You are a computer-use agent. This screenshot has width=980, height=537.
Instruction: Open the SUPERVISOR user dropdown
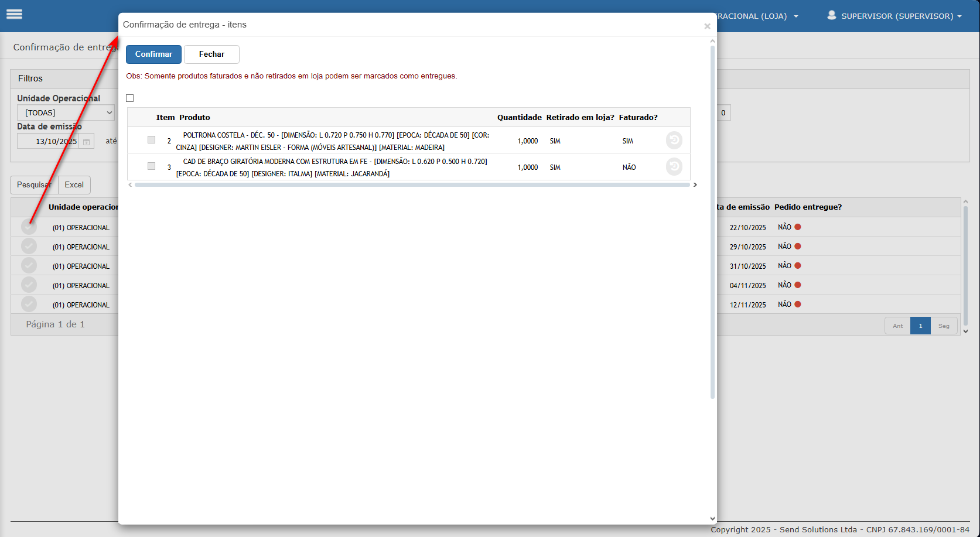[x=894, y=16]
